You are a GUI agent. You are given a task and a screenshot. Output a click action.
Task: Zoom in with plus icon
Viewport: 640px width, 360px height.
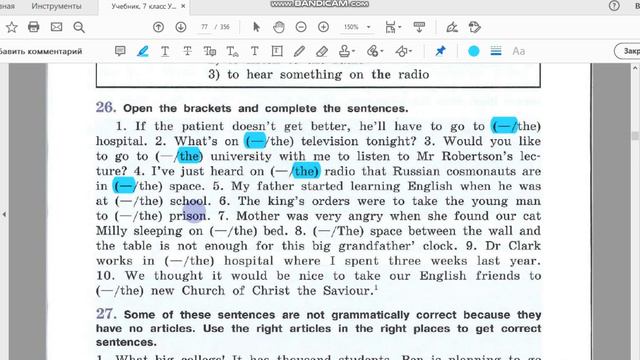coord(323,27)
